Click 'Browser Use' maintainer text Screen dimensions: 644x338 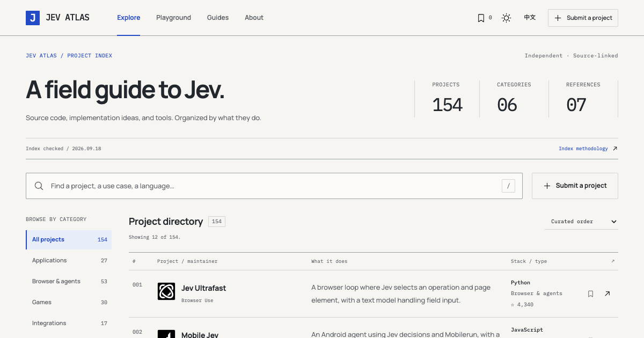197,300
